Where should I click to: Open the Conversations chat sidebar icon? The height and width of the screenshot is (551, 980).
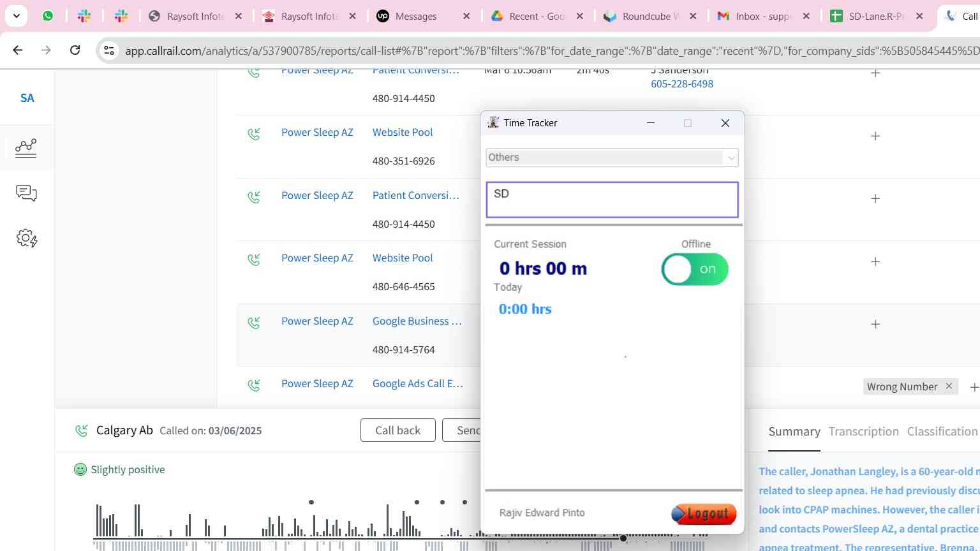click(26, 193)
